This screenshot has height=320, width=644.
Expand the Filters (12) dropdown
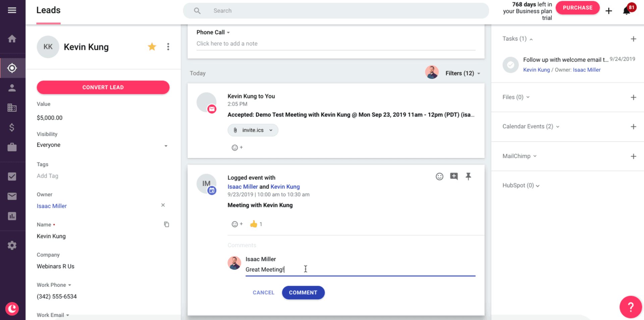(463, 73)
